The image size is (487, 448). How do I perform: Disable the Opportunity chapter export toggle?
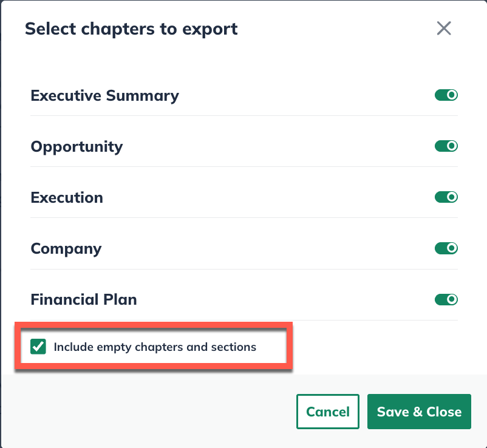[x=446, y=146]
